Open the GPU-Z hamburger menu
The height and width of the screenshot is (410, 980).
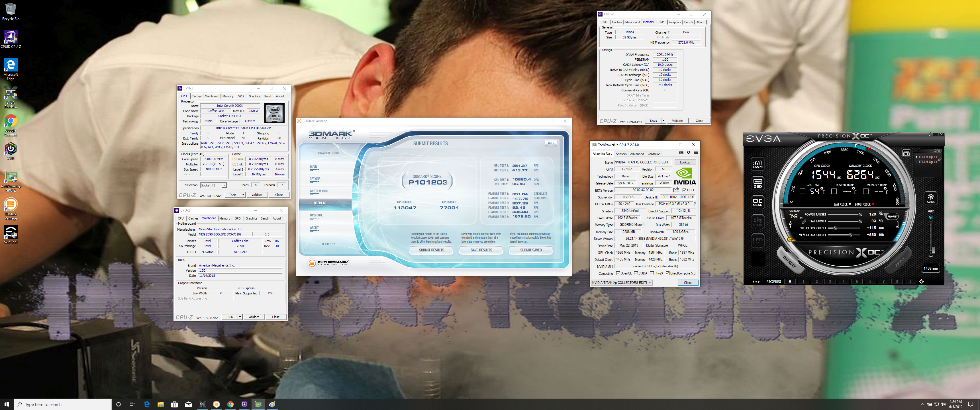coord(695,153)
